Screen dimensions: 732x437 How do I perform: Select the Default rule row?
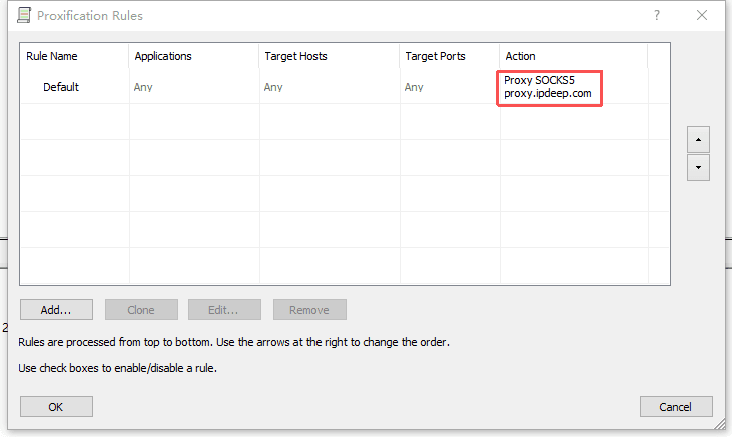(x=61, y=87)
